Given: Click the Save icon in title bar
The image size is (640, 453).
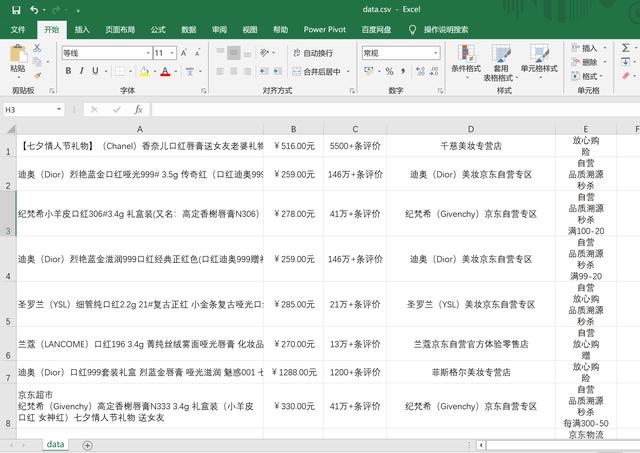Looking at the screenshot, I should click(16, 10).
